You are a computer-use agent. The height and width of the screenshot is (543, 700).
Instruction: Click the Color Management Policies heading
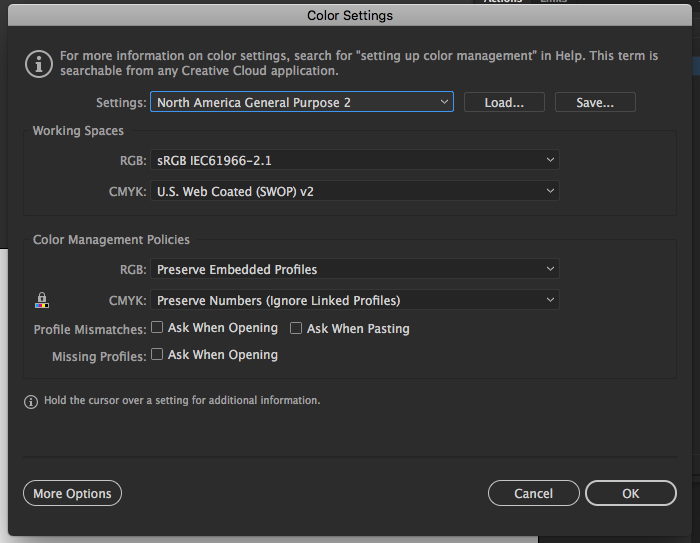coord(111,240)
